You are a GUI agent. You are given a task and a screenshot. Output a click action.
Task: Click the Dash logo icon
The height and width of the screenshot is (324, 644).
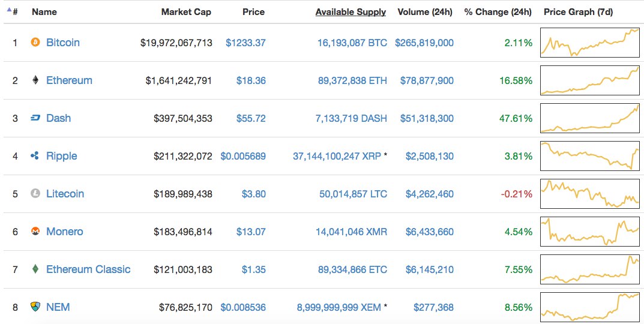(36, 118)
